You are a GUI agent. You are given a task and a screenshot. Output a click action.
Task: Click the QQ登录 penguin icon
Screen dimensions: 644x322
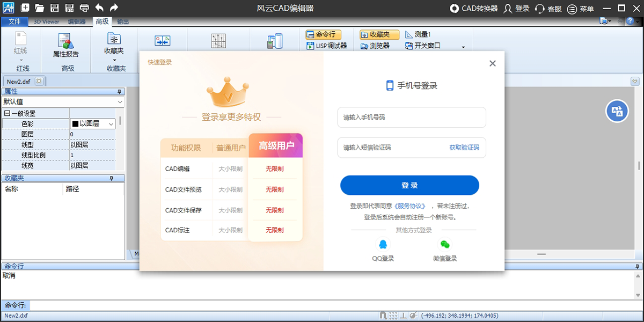383,245
